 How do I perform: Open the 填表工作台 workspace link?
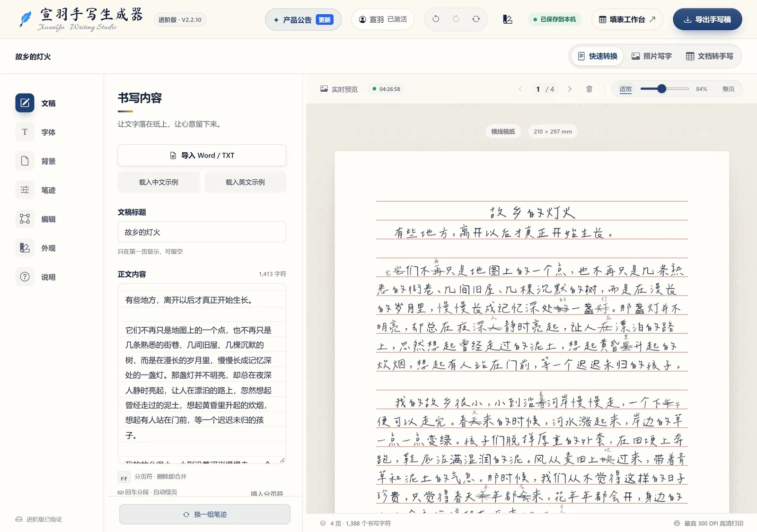pos(627,19)
